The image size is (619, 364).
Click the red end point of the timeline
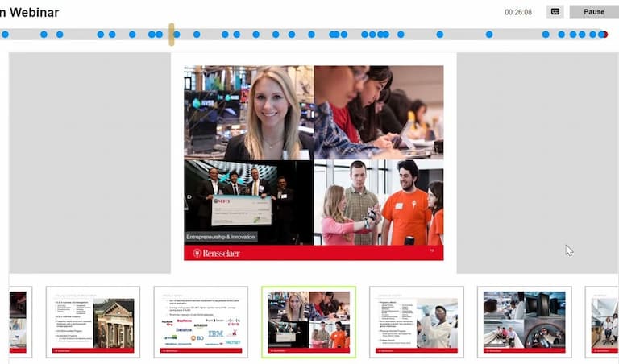[605, 35]
